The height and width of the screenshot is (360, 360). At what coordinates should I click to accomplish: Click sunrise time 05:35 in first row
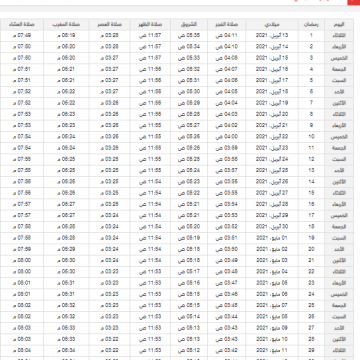[189, 36]
